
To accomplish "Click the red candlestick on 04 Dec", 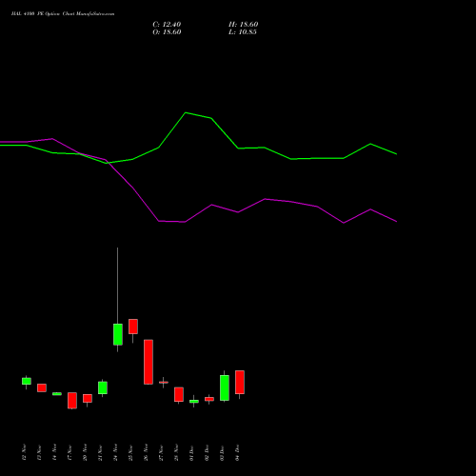I will click(240, 382).
